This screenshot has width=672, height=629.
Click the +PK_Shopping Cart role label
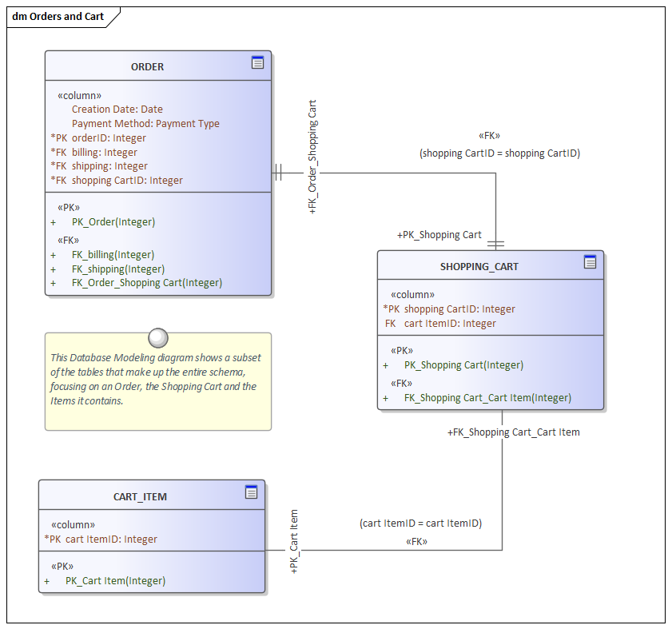tap(440, 235)
